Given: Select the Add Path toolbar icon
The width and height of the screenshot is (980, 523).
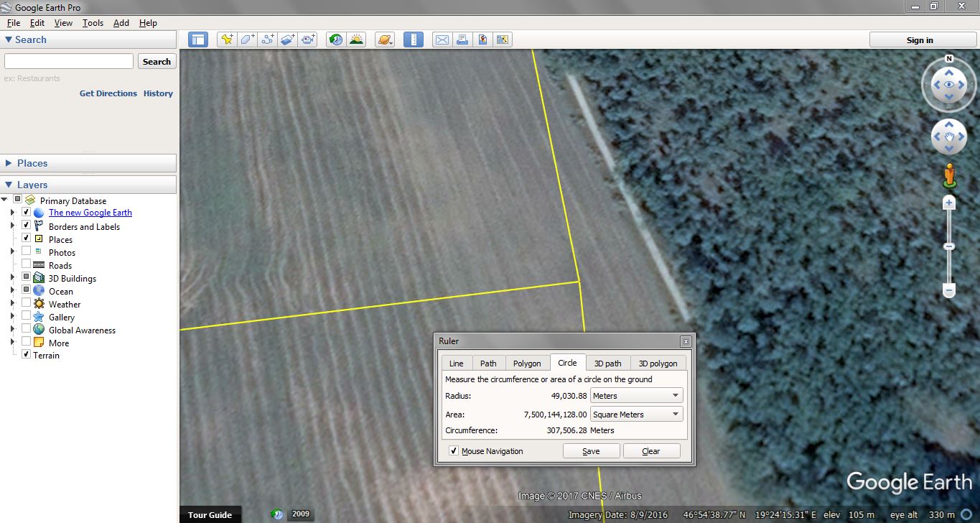Looking at the screenshot, I should 268,40.
